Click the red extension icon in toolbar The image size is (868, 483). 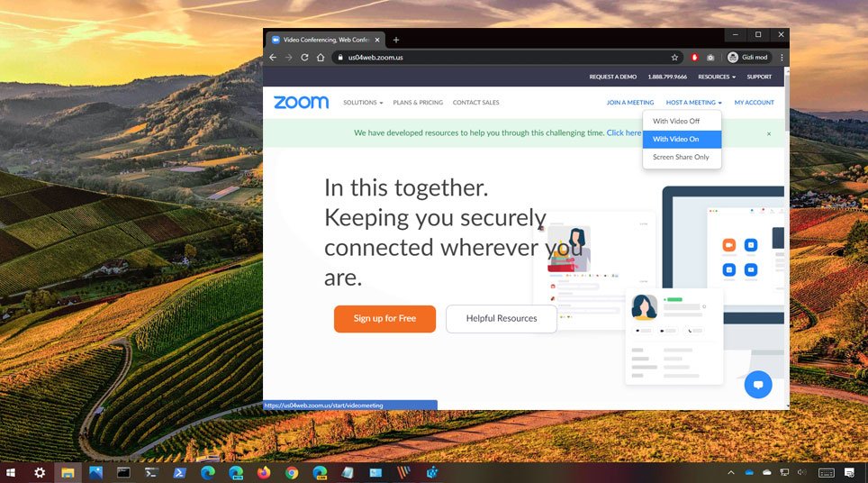(x=694, y=57)
